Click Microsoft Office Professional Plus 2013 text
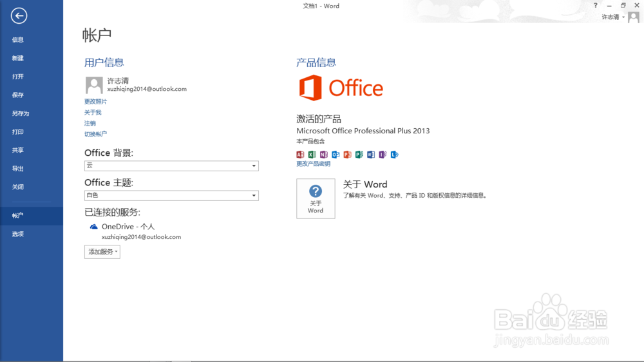Screen dimensions: 644x362 pyautogui.click(x=363, y=131)
